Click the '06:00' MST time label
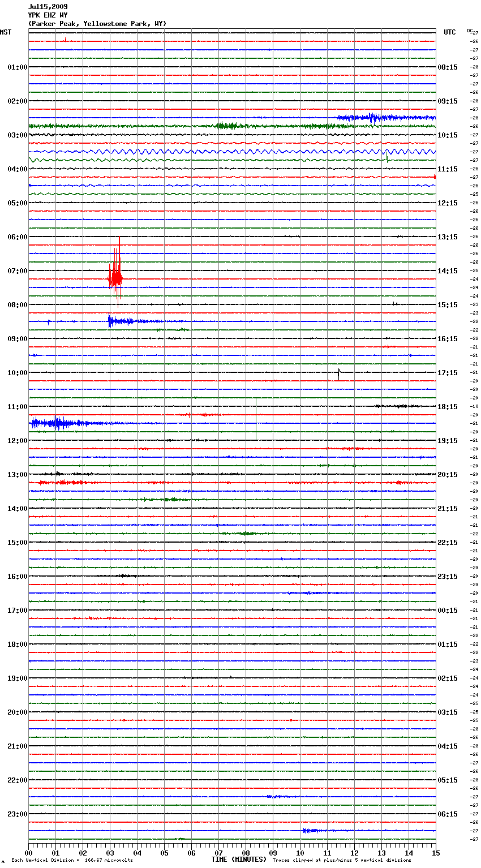Viewport: 481px width, 868px height. [18, 237]
